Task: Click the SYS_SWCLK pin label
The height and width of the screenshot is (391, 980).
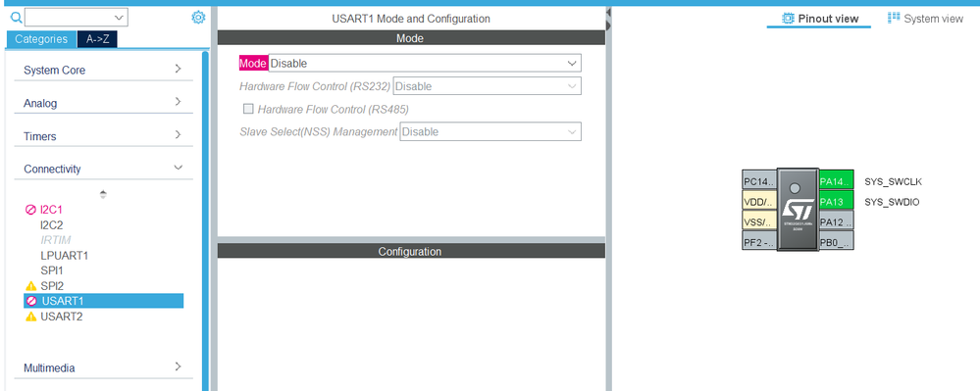Action: pyautogui.click(x=893, y=181)
